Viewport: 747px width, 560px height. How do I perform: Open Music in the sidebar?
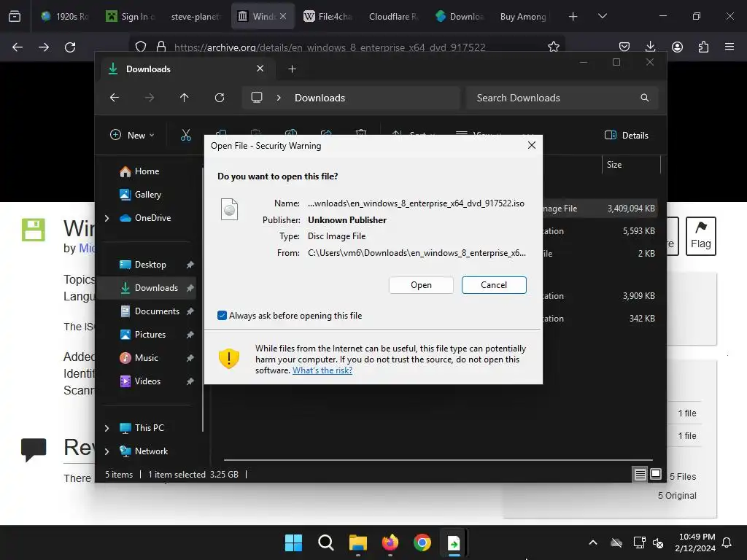coord(146,357)
